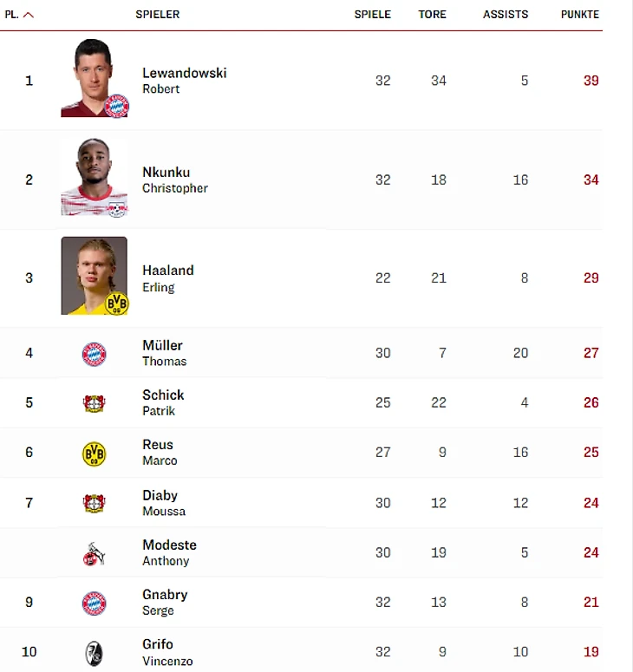Screen dimensions: 633x672
Task: Click Bayern logo next to Gnabry
Action: 94,603
